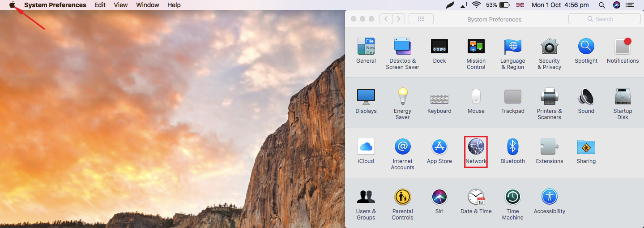
Task: Open Security & Privacy preferences
Action: click(549, 47)
